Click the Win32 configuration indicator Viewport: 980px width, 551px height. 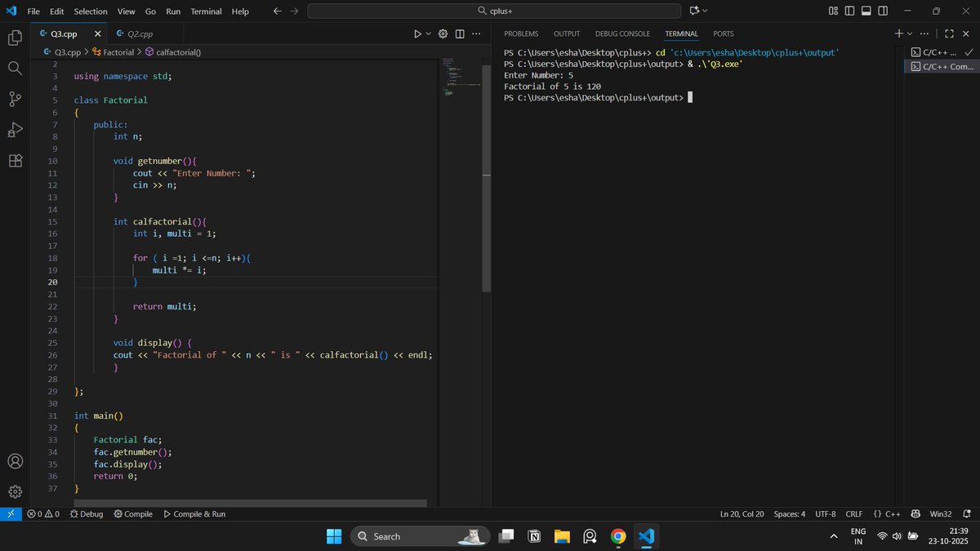tap(941, 514)
